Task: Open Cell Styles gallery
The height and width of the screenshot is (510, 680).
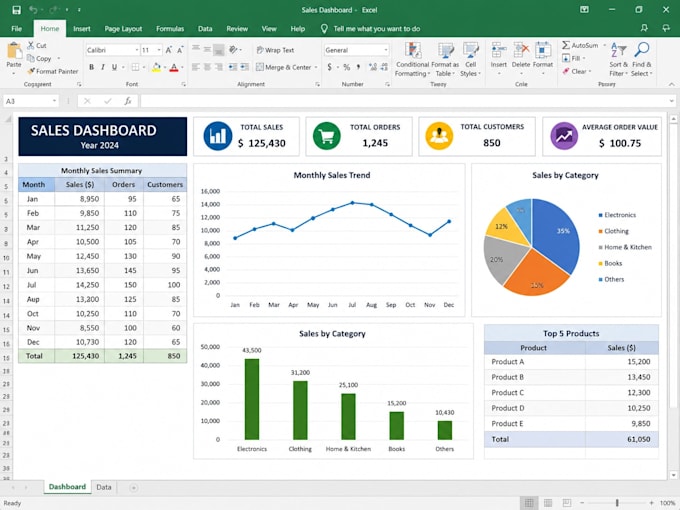Action: pyautogui.click(x=471, y=59)
